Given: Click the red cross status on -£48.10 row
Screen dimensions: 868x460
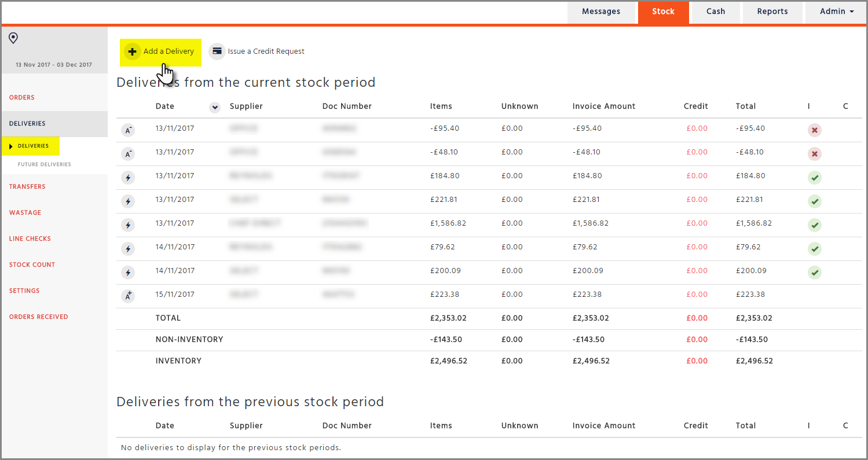Looking at the screenshot, I should coord(815,154).
